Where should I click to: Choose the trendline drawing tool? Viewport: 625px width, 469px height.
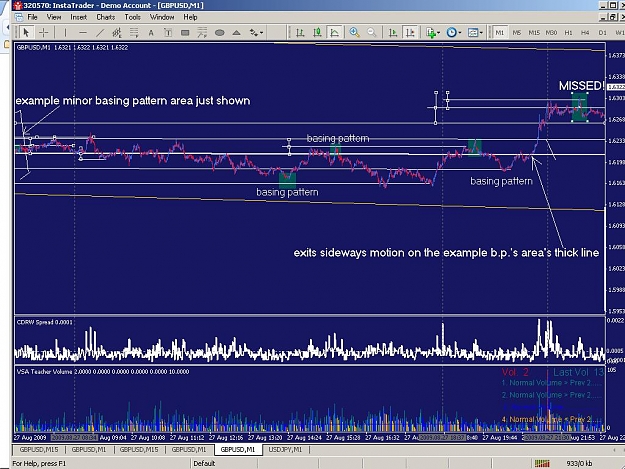[100, 32]
